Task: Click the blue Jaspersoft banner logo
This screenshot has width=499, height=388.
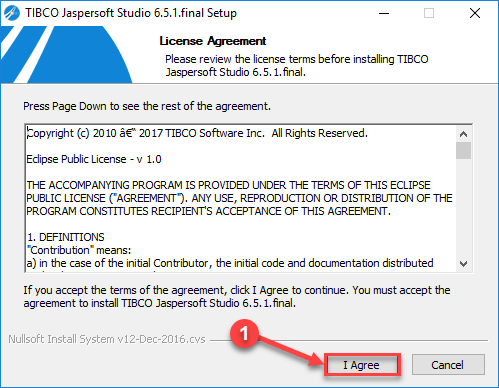Action: coord(66,55)
